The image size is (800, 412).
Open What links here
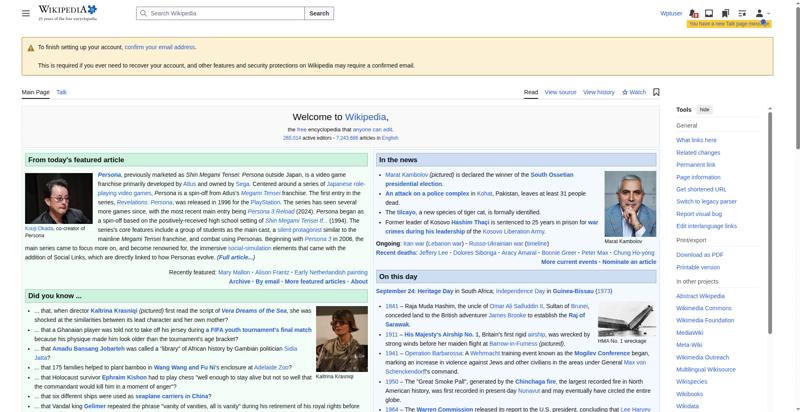pyautogui.click(x=696, y=140)
